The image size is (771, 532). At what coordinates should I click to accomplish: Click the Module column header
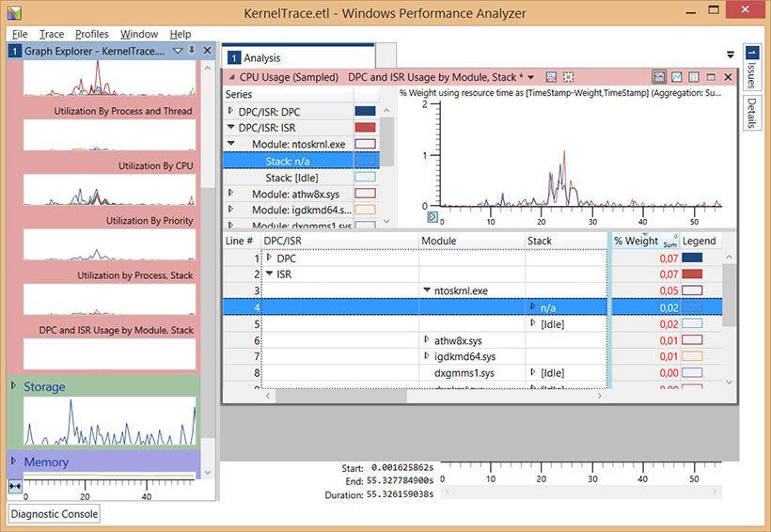click(472, 241)
